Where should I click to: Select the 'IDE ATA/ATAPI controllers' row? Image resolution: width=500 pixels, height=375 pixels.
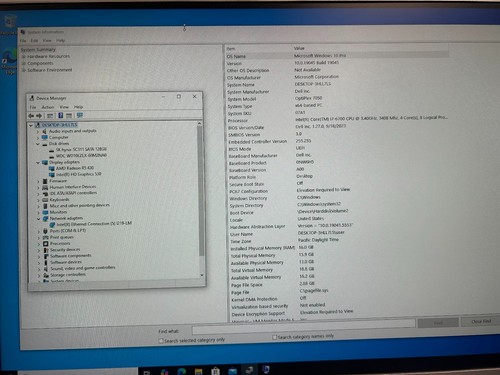coord(73,193)
